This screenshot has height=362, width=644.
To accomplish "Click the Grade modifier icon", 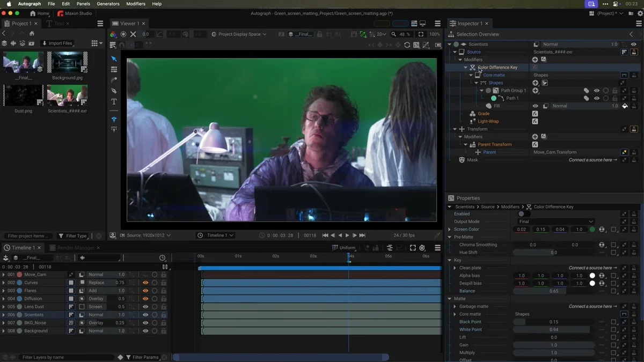I will pyautogui.click(x=472, y=114).
